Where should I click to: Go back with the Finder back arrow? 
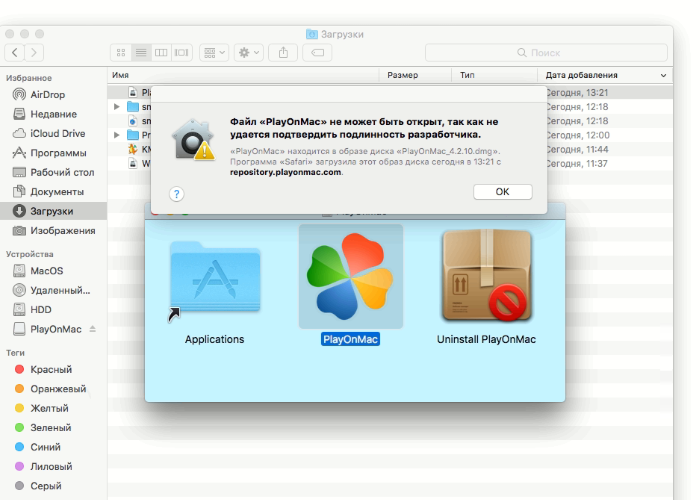tap(15, 53)
